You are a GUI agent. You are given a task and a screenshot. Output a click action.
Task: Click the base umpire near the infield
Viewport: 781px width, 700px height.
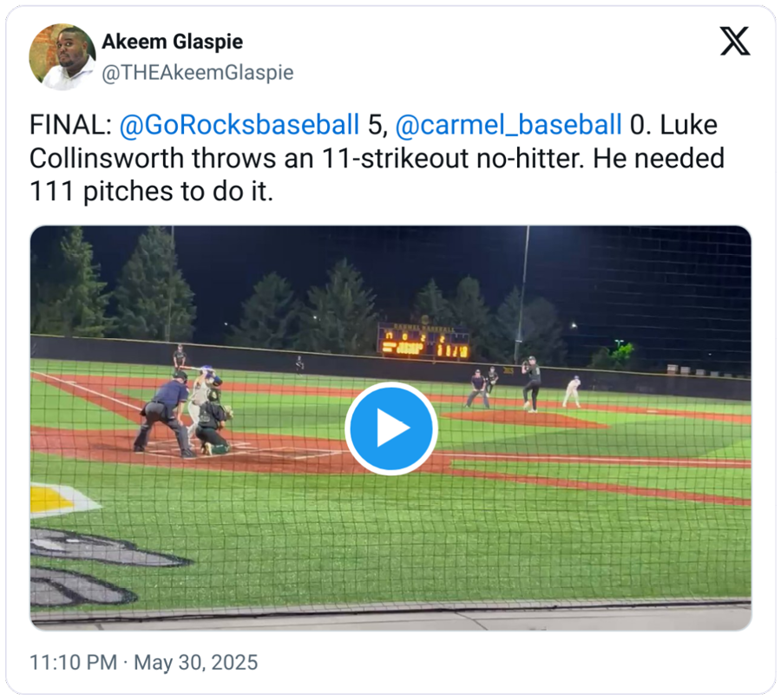(x=477, y=389)
